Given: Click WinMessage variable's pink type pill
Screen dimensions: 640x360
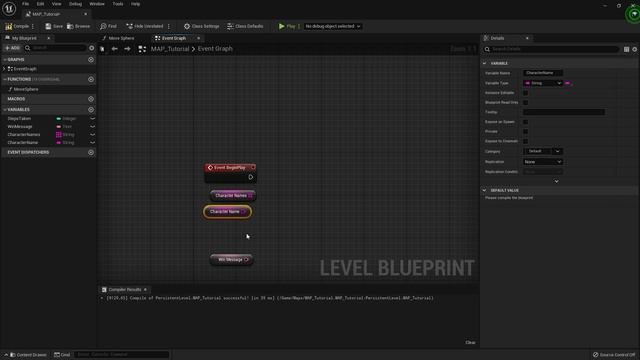Looking at the screenshot, I should (58, 127).
